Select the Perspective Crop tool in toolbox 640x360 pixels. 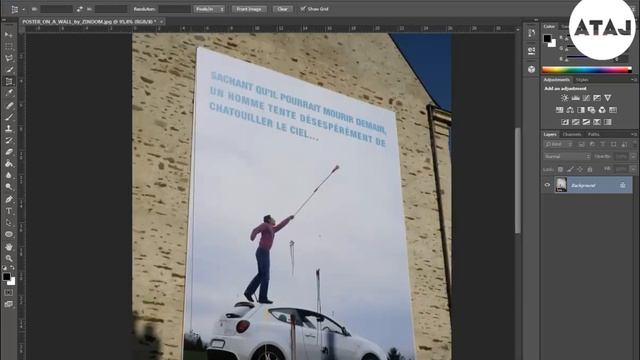pyautogui.click(x=9, y=82)
